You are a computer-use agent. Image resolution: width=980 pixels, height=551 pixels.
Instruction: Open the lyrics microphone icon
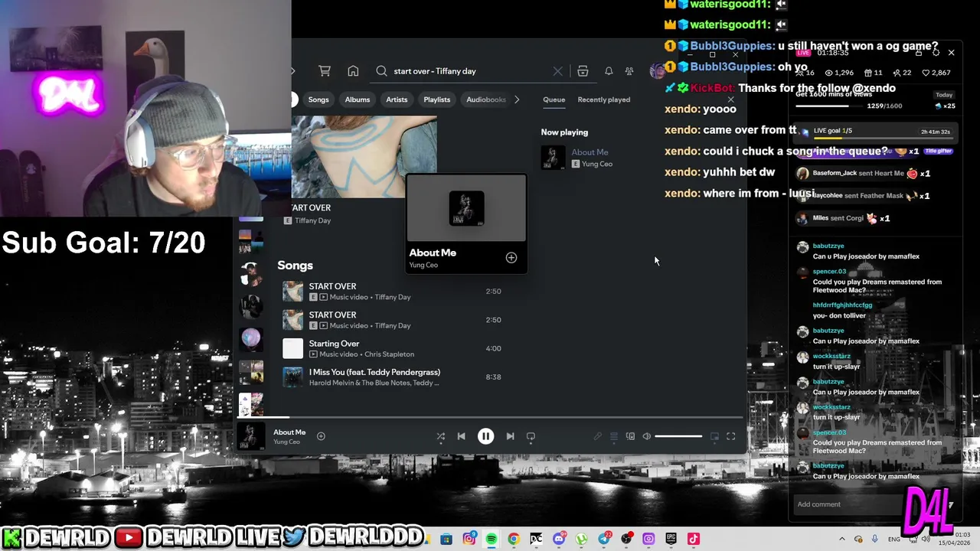tap(597, 436)
